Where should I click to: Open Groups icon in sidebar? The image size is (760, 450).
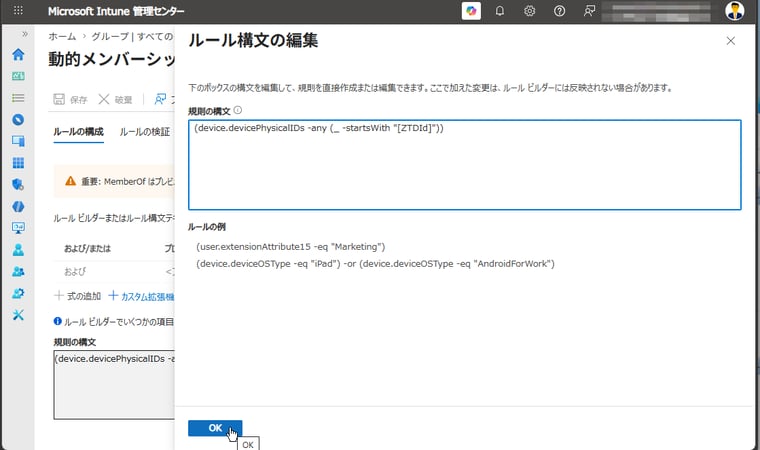18,272
